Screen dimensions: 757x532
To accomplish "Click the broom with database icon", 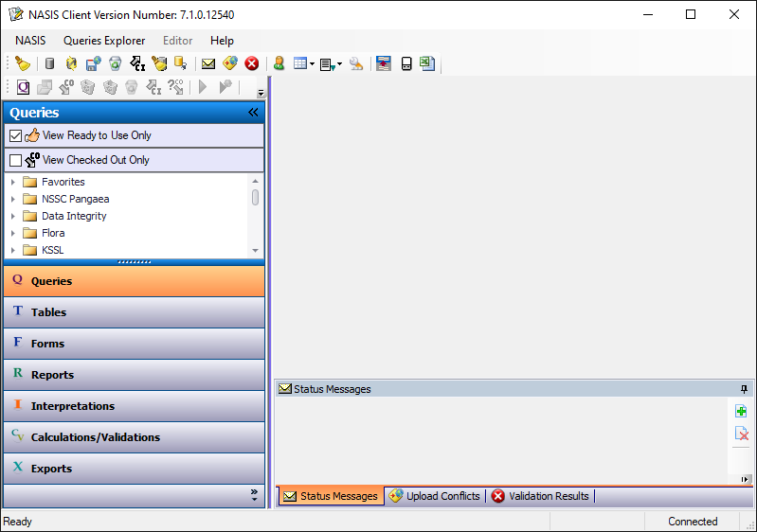I will point(159,63).
